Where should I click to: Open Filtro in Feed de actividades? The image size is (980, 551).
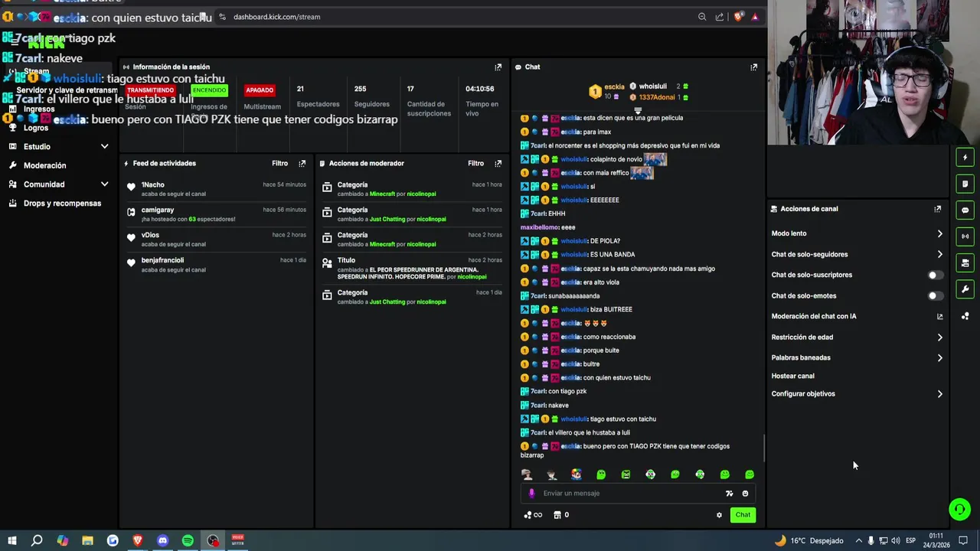point(279,164)
